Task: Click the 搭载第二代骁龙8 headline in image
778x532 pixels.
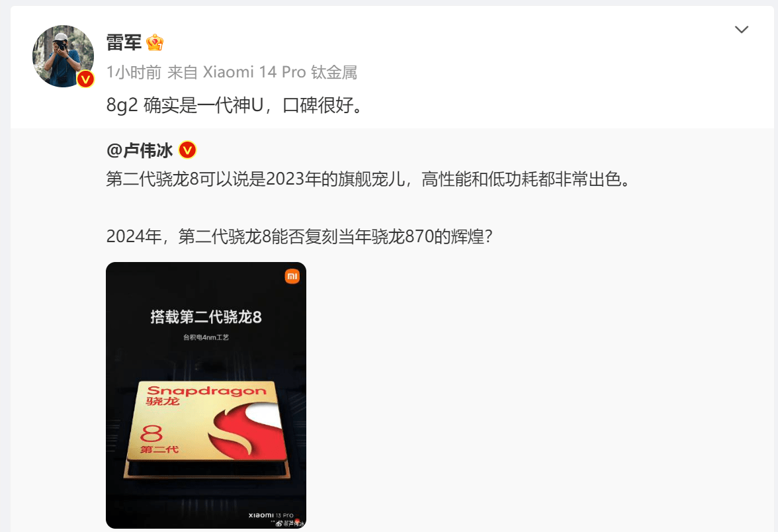Action: [x=206, y=316]
